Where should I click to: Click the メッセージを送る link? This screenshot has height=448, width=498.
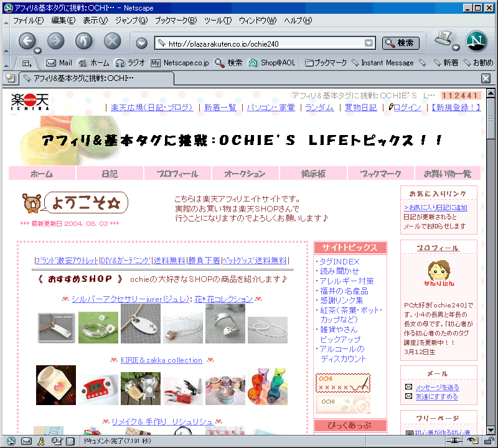438,388
